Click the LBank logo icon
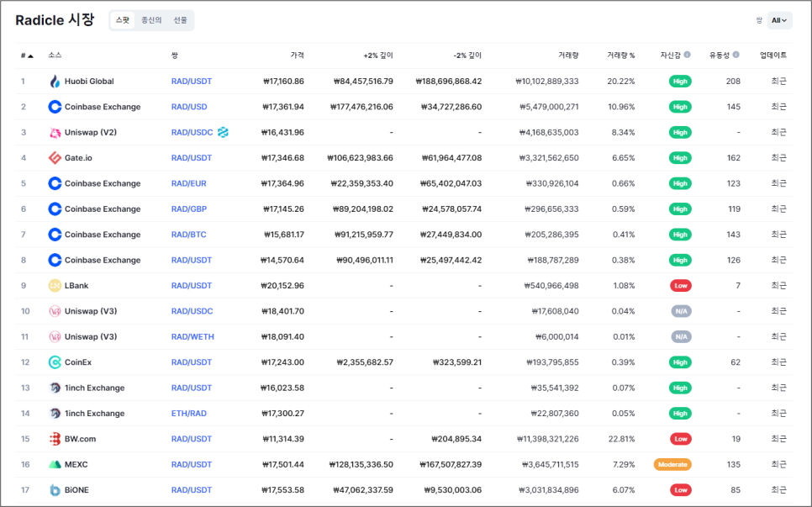812x507 pixels. coord(55,286)
